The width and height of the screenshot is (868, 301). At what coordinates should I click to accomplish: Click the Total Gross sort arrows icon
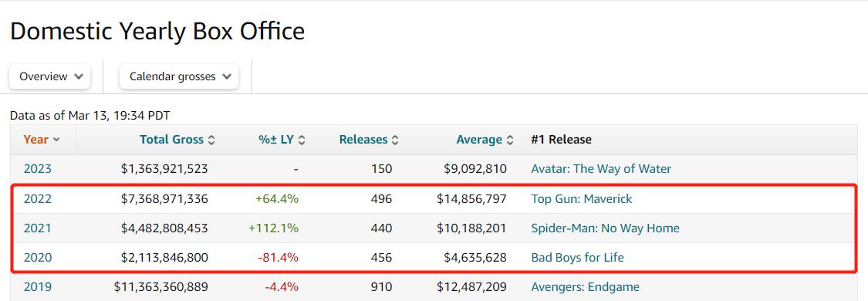[x=211, y=140]
